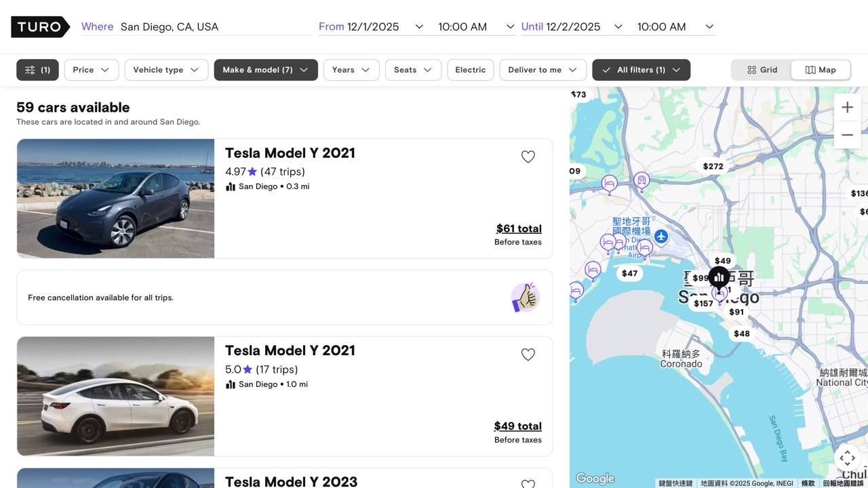The image size is (868, 488).
Task: Zoom out of the map
Action: tap(847, 135)
